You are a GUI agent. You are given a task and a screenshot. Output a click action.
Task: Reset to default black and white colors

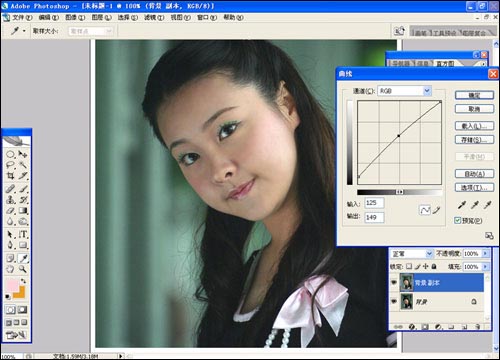8,296
